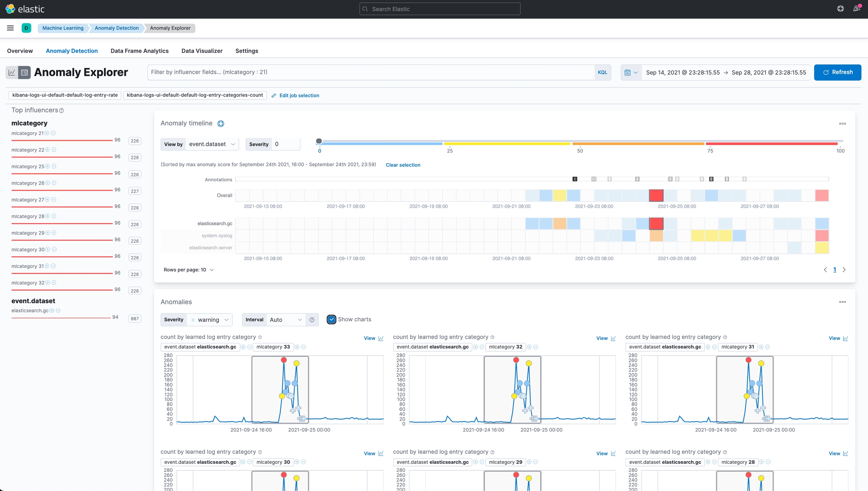Filter out elasticsearch.gc influencer minus icon
The image size is (868, 491).
coord(58,311)
